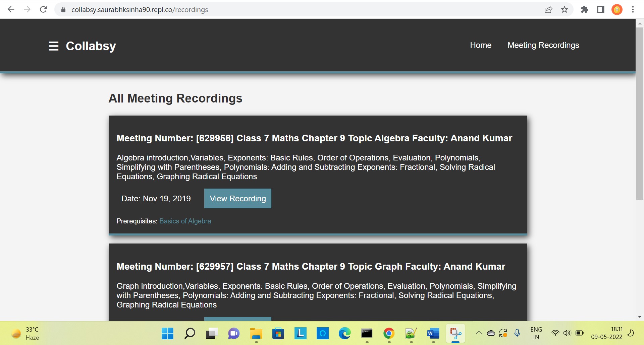This screenshot has width=644, height=345.
Task: Click the Algebra introduction description paragraph
Action: pos(306,167)
